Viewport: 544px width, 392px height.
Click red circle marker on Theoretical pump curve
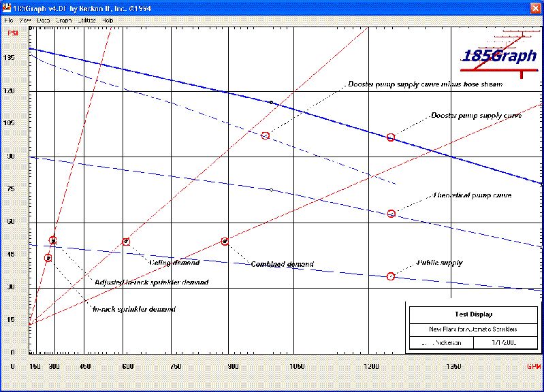391,214
